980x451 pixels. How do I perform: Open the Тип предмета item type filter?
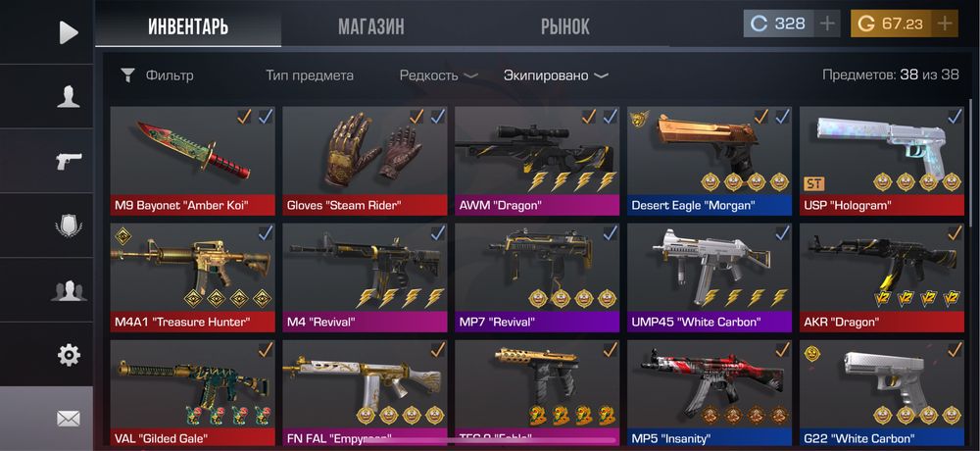pos(310,75)
